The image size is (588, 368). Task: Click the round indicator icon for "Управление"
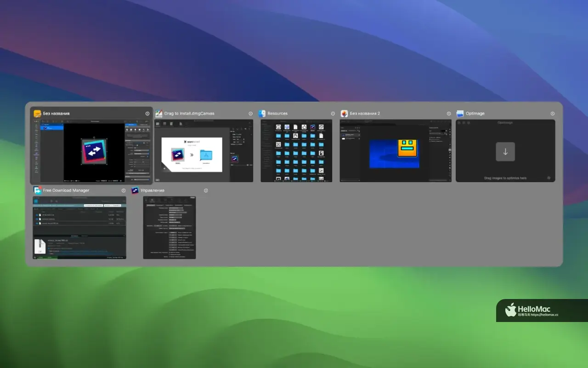click(206, 190)
